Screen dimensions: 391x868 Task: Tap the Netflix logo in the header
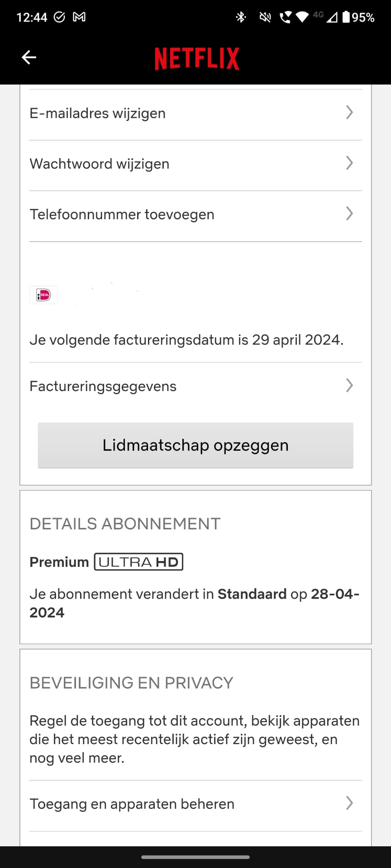click(x=197, y=58)
